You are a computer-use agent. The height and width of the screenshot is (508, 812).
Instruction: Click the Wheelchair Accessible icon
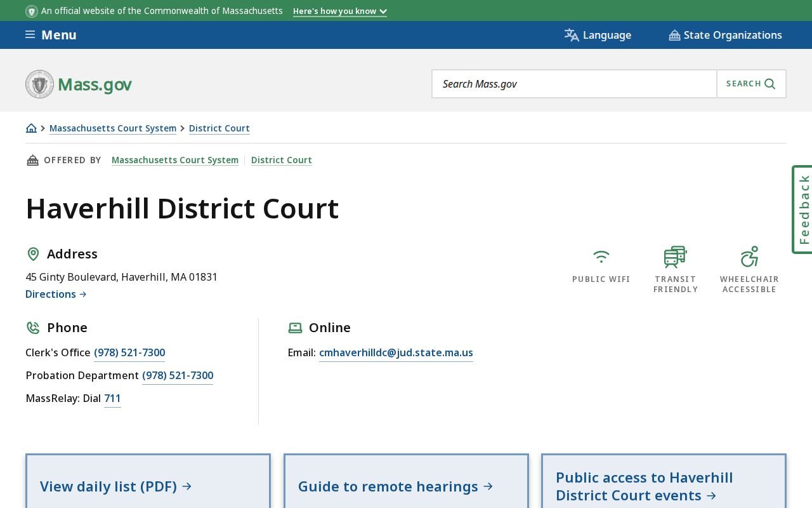click(749, 257)
